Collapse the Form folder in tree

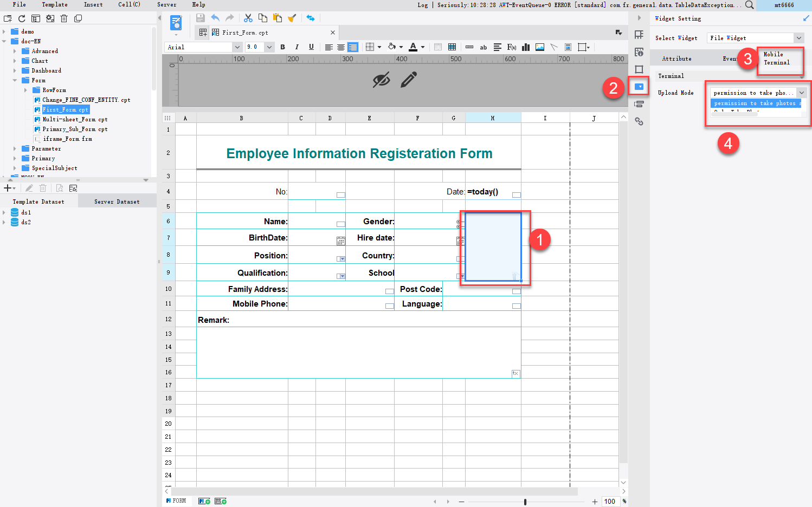pyautogui.click(x=15, y=80)
